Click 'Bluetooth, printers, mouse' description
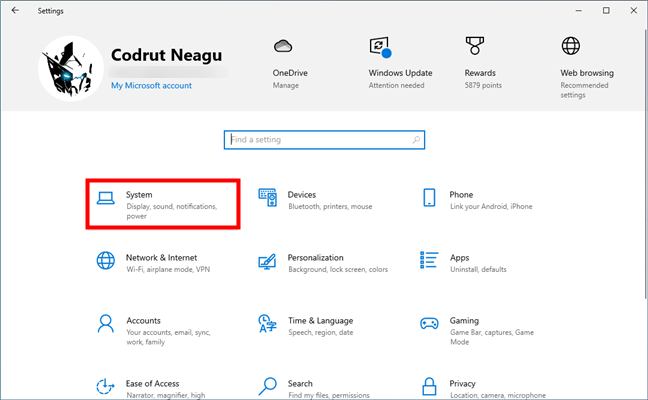648x400 pixels. point(330,206)
